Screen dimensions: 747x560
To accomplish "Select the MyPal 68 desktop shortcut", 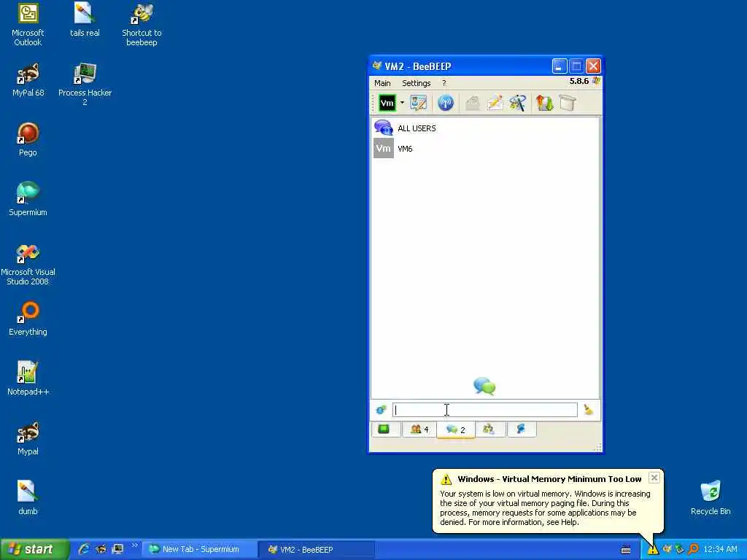I will tap(28, 79).
